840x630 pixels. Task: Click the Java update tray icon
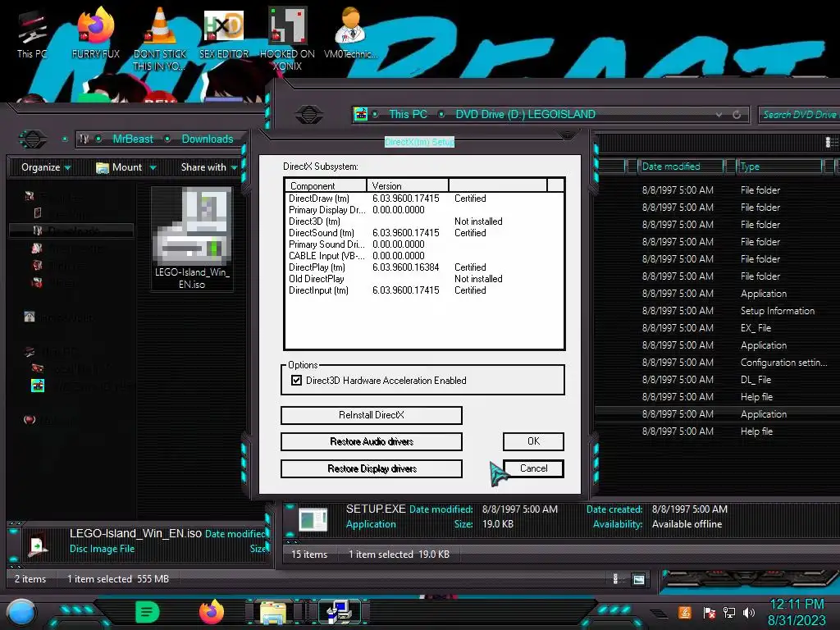coord(685,612)
